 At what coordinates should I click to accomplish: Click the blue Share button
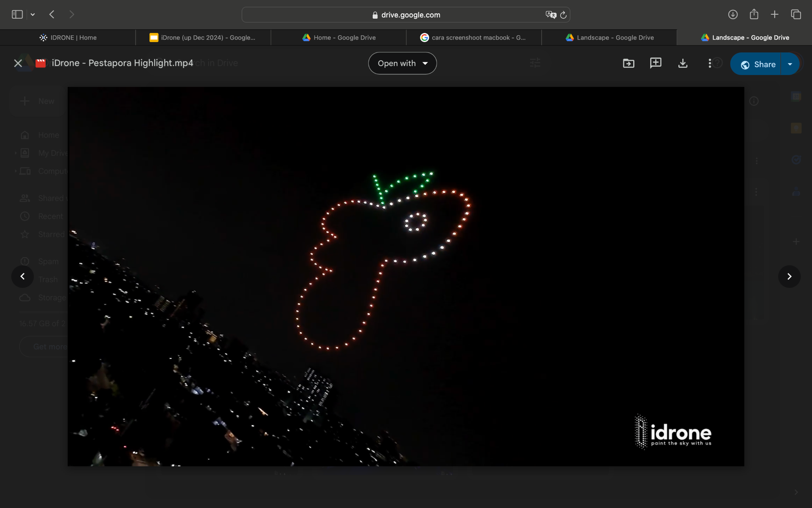[x=756, y=64]
